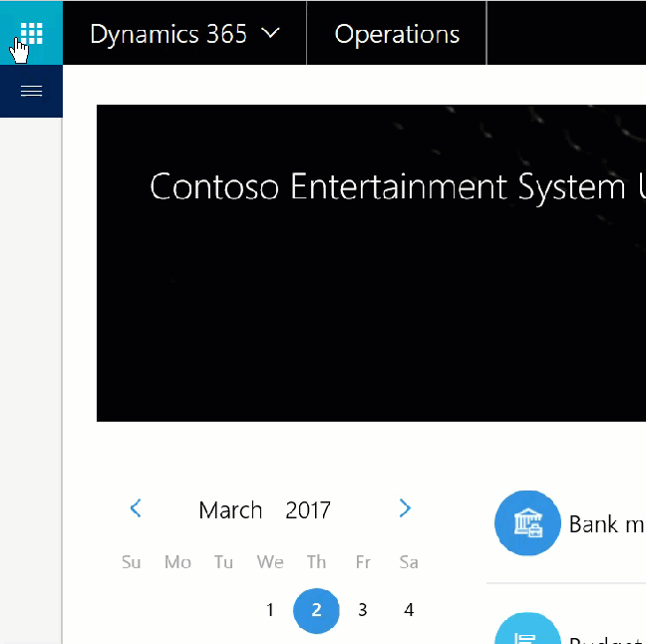
Task: Open the chevron next to Dynamics 365
Action: [x=270, y=33]
